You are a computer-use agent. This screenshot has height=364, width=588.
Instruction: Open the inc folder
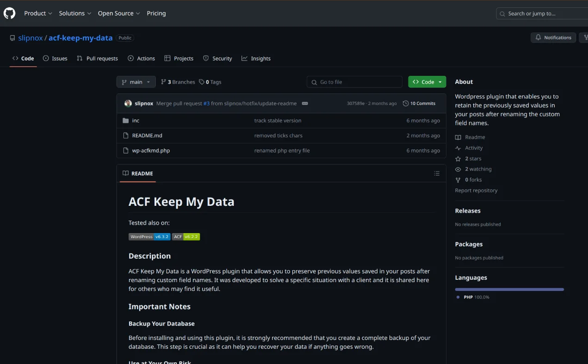(136, 120)
